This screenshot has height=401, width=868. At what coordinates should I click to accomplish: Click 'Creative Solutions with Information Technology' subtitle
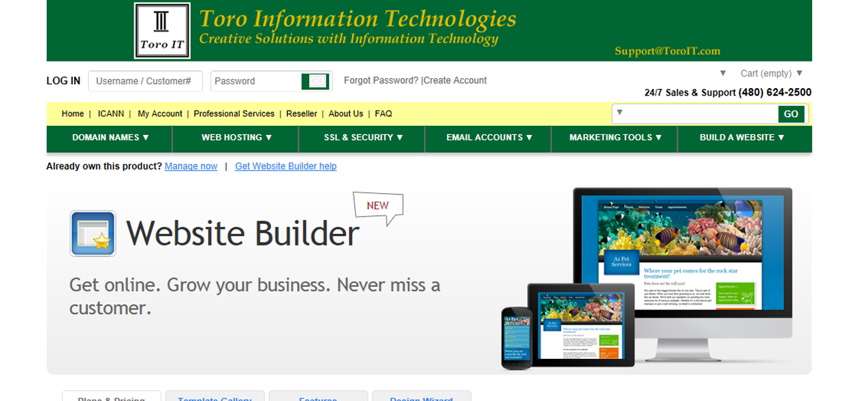[349, 39]
